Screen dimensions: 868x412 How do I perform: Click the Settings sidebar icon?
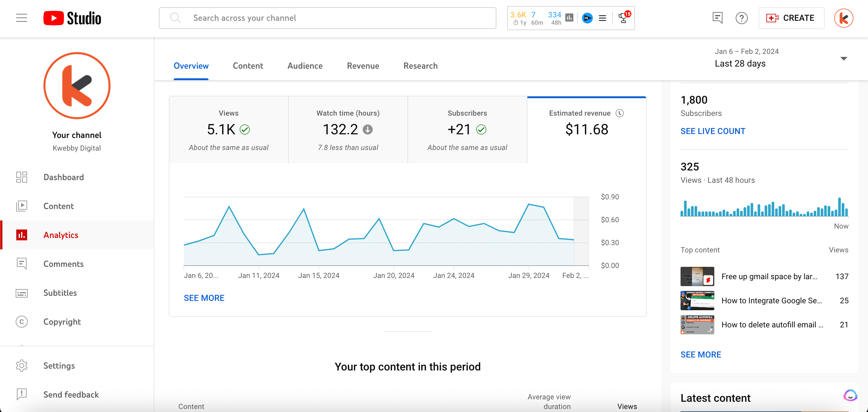(22, 366)
